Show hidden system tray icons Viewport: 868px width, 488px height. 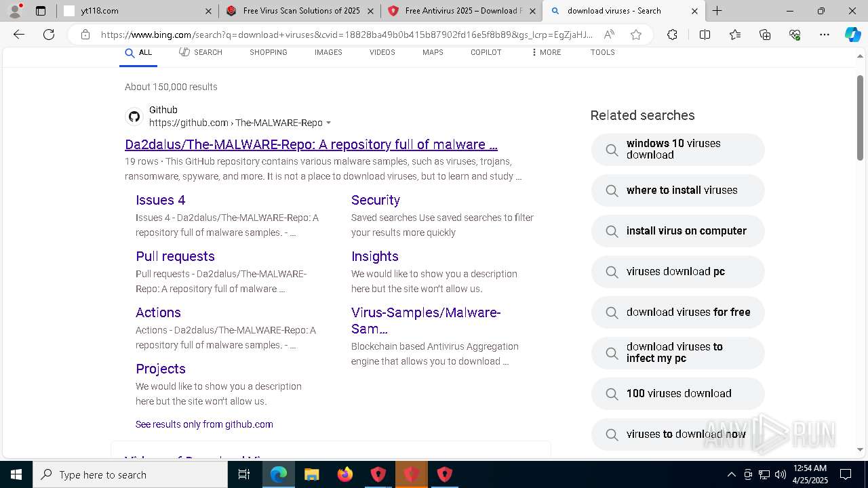click(x=731, y=474)
